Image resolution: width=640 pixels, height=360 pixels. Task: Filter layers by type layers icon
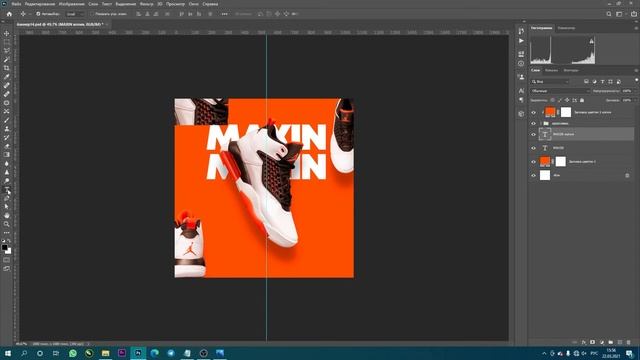[x=602, y=82]
